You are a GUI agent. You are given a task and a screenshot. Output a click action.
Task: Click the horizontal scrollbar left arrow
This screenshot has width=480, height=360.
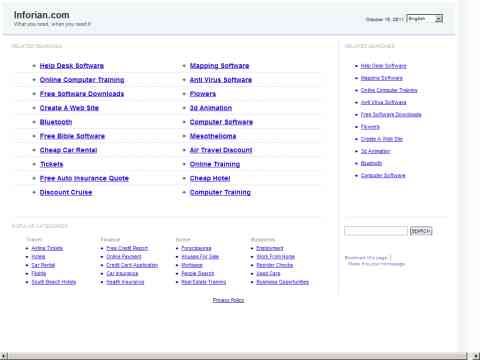click(3, 356)
